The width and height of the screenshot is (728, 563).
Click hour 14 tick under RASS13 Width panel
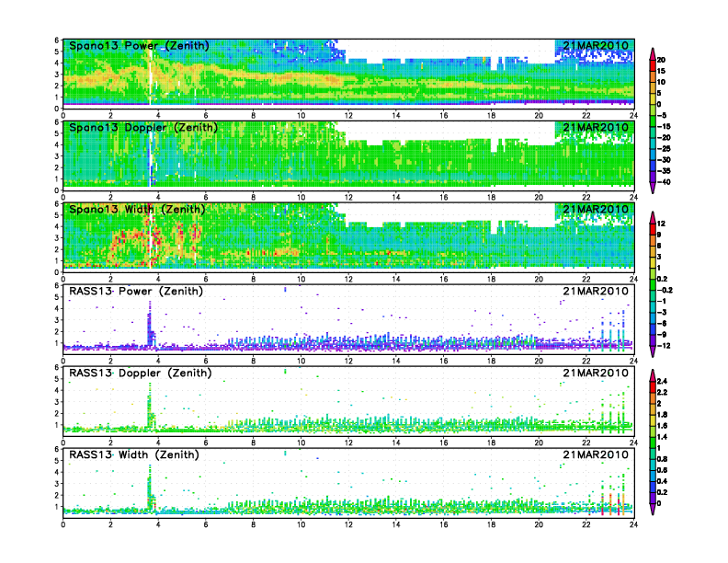(396, 524)
